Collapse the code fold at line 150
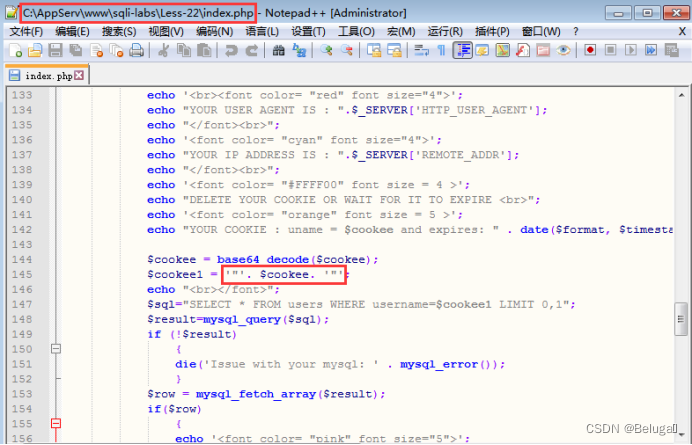692x445 pixels. point(56,349)
